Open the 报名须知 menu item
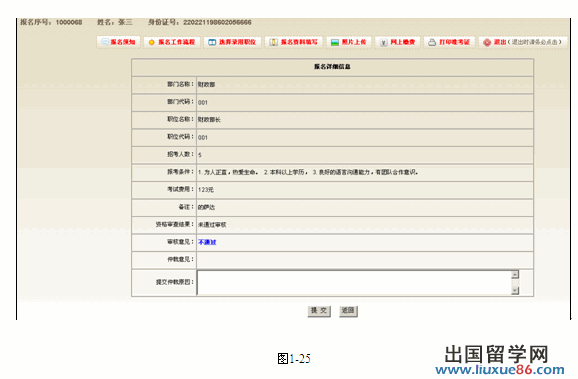Viewport: 578px width, 379px height. [118, 42]
